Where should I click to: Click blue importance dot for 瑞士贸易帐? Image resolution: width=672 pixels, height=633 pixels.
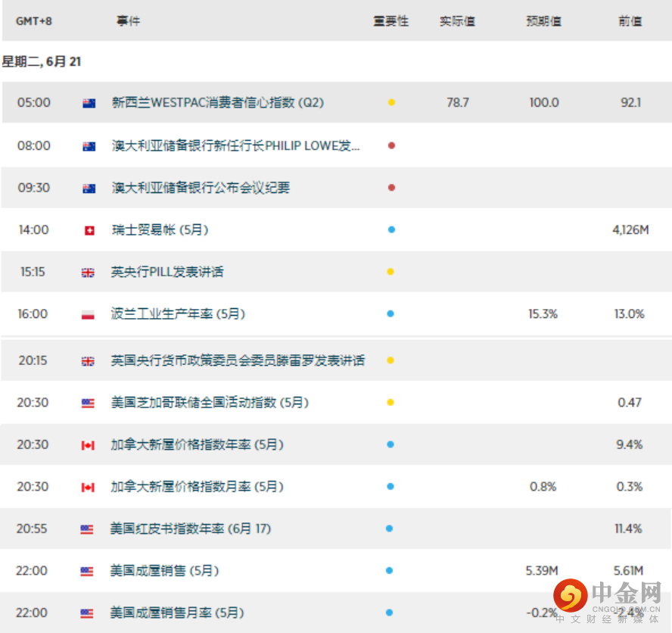[x=391, y=230]
